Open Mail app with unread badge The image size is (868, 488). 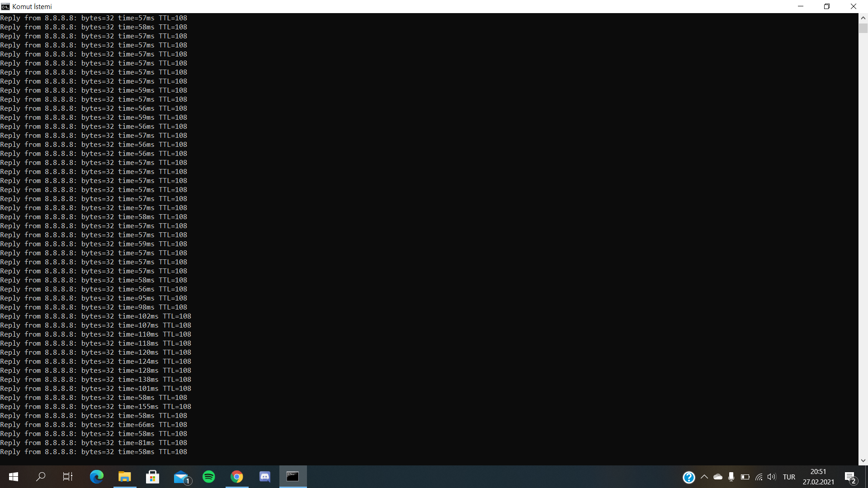coord(181,477)
